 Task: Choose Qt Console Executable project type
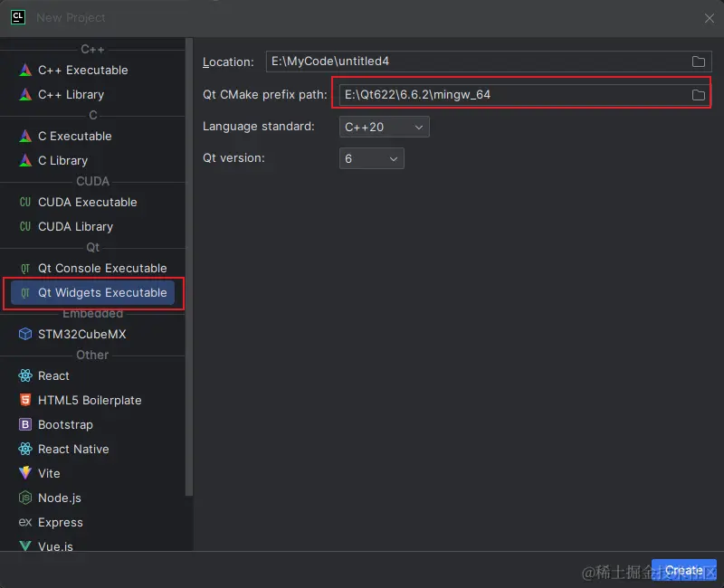(x=93, y=268)
